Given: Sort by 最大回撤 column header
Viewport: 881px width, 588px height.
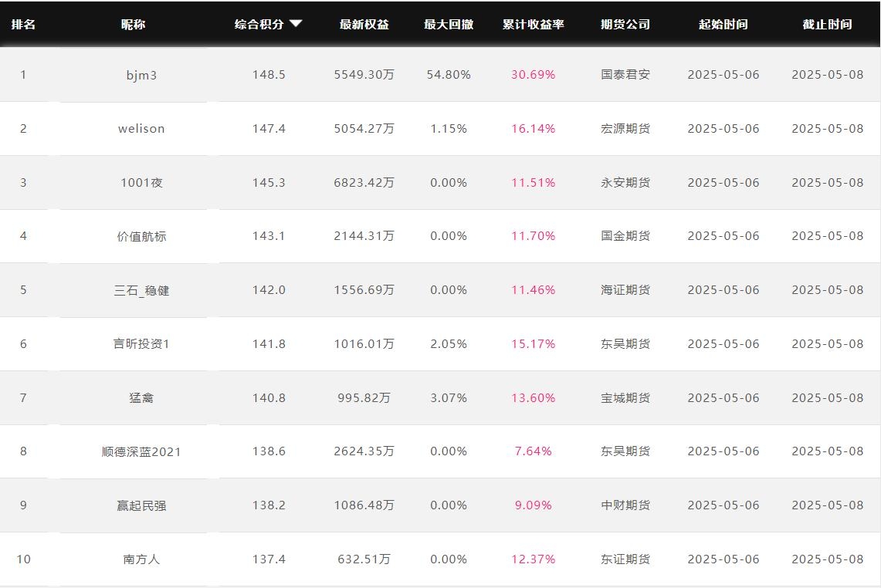Looking at the screenshot, I should [x=449, y=24].
